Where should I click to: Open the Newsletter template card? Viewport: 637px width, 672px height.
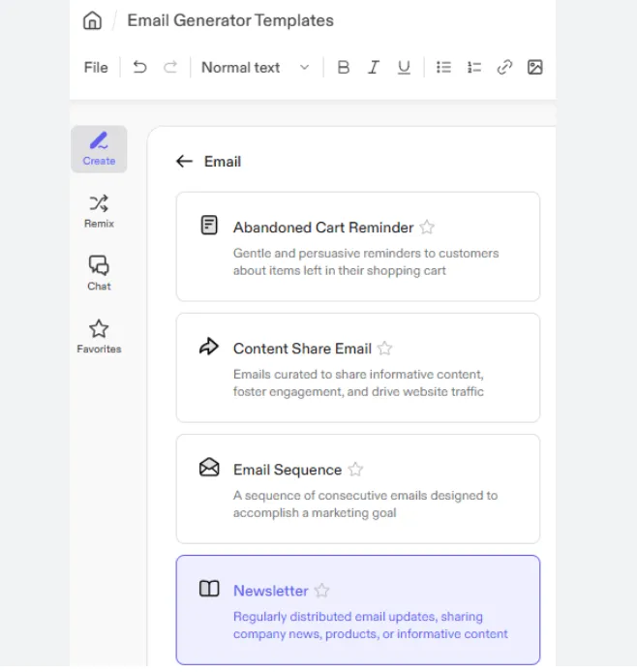click(x=358, y=610)
